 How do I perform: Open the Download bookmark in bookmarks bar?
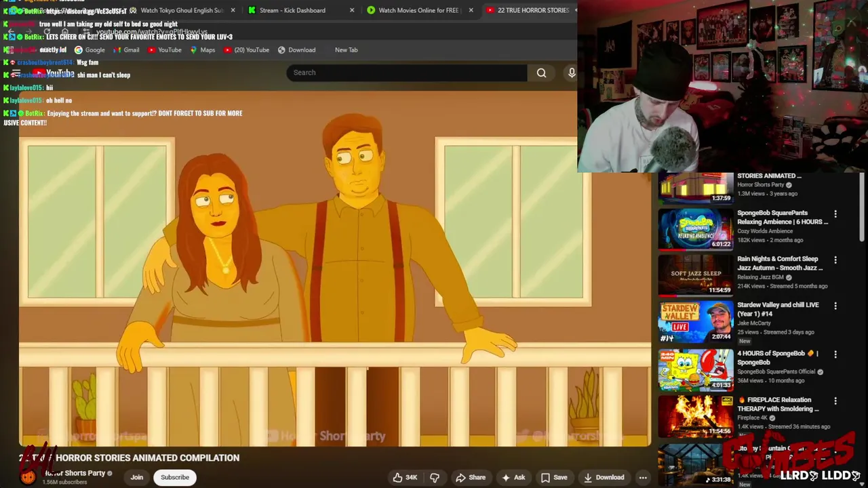pos(296,49)
